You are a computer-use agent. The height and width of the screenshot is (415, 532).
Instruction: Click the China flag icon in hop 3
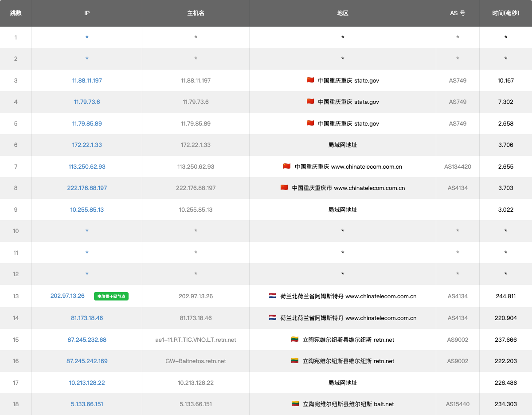pos(310,80)
